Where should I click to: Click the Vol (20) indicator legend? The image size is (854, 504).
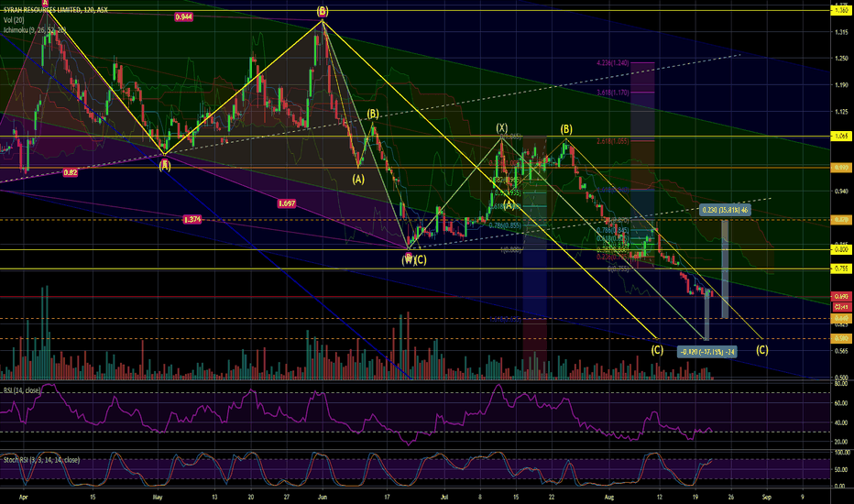pyautogui.click(x=14, y=20)
